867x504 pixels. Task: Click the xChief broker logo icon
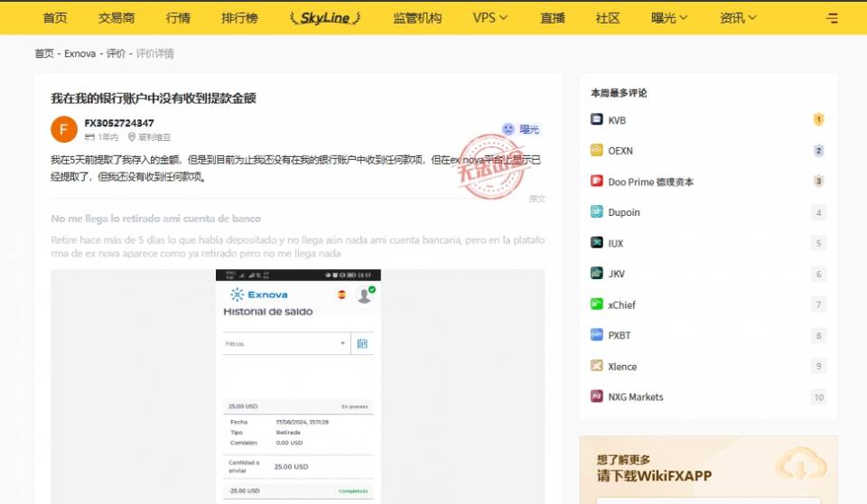pos(597,303)
